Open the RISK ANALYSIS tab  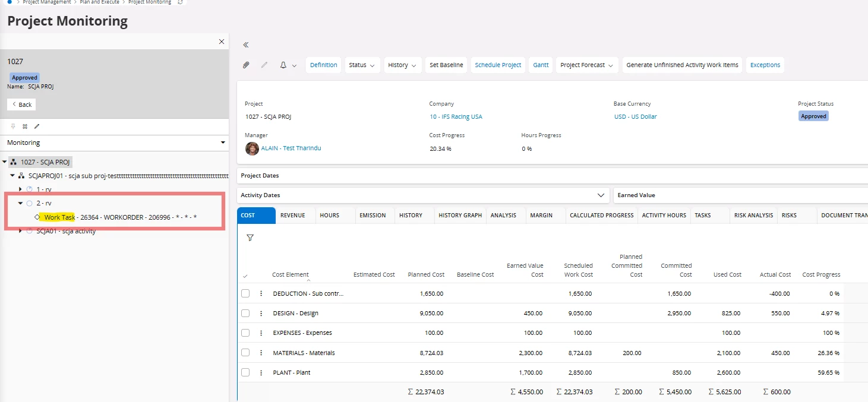tap(753, 215)
